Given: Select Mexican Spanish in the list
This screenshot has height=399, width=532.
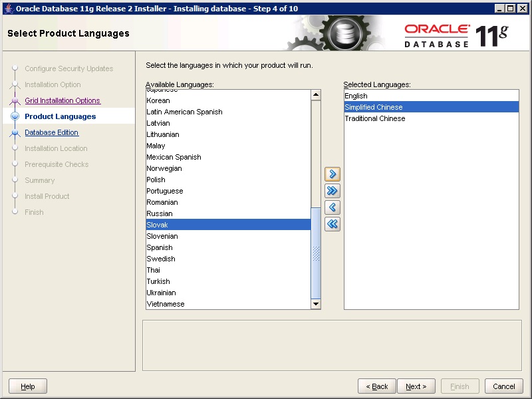Looking at the screenshot, I should (228, 157).
